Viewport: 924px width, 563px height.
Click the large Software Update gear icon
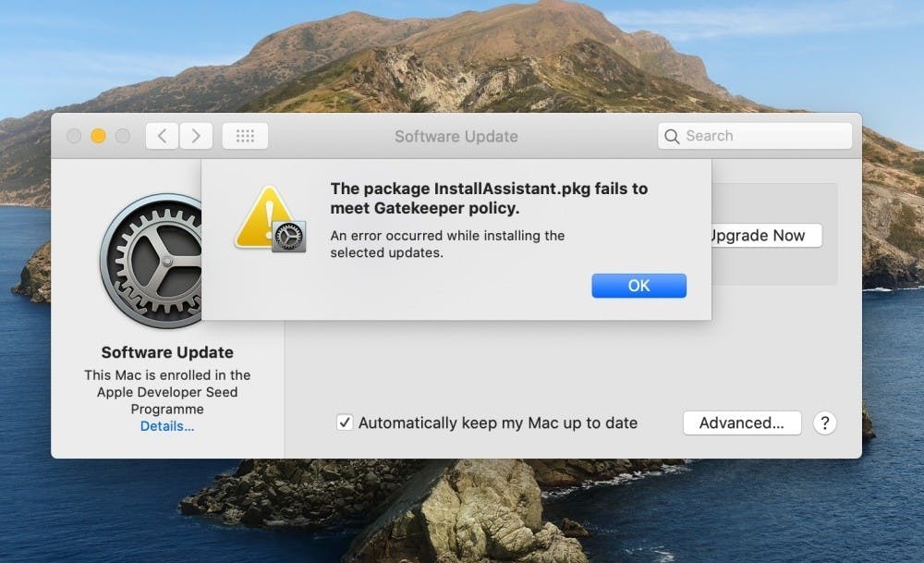tap(152, 261)
